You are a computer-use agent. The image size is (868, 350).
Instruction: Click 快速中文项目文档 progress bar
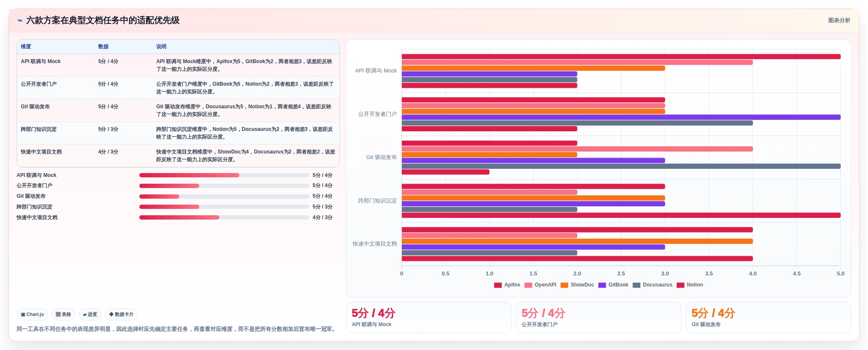(x=224, y=217)
